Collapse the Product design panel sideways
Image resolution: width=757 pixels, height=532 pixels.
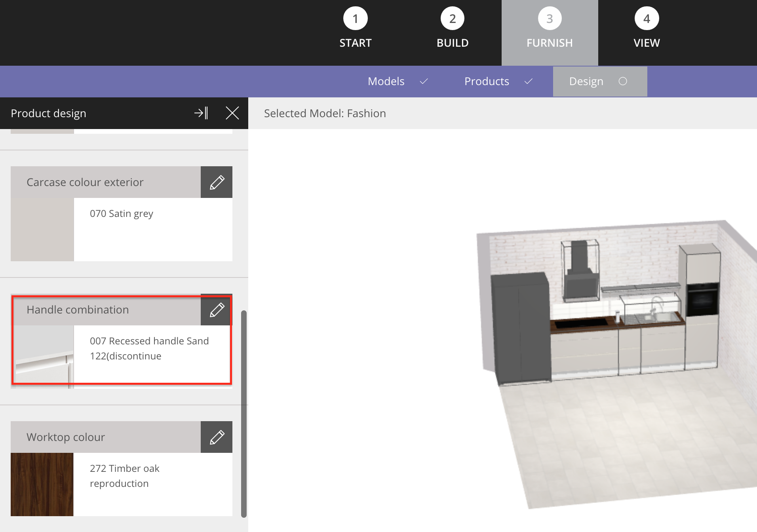pos(201,113)
